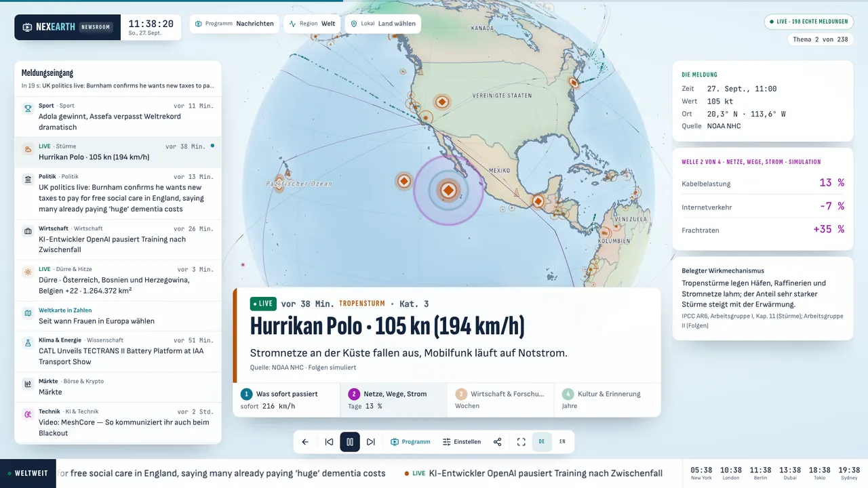Click the map icon for Weltkarte in Zahlen
Image resolution: width=868 pixels, height=488 pixels.
28,313
